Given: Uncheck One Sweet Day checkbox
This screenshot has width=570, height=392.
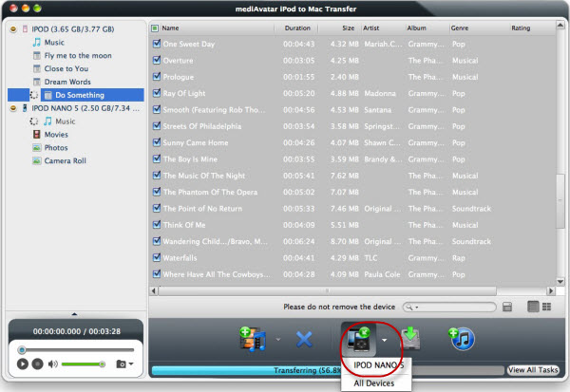Looking at the screenshot, I should click(x=157, y=44).
